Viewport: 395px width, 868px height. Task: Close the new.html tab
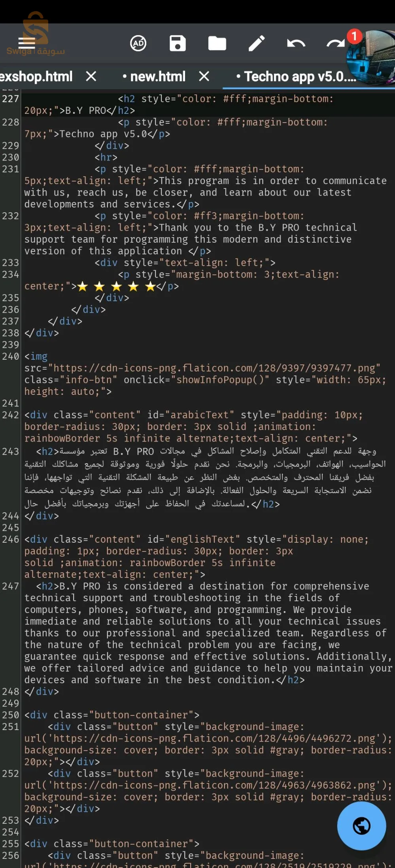click(204, 76)
